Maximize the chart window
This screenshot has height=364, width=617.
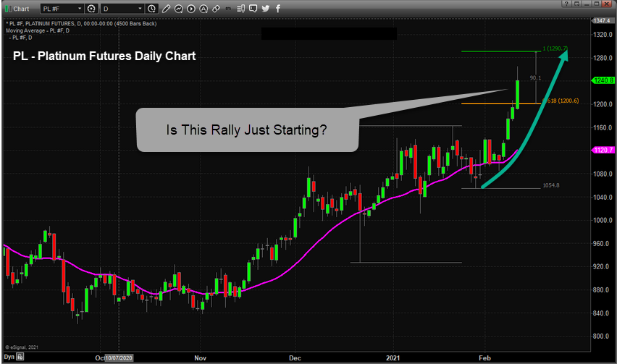pos(597,4)
